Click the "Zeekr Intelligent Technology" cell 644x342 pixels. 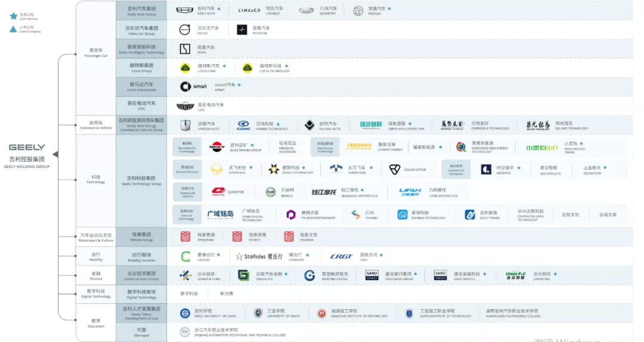141,49
